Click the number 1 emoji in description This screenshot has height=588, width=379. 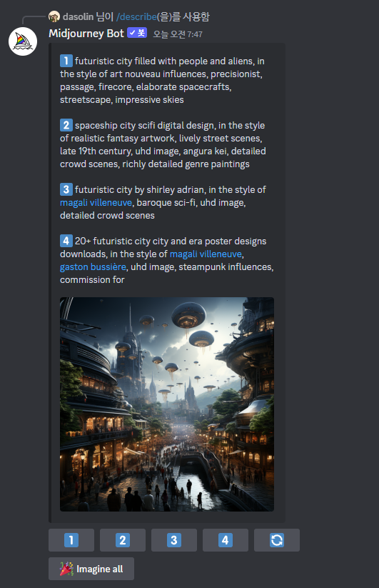[66, 61]
